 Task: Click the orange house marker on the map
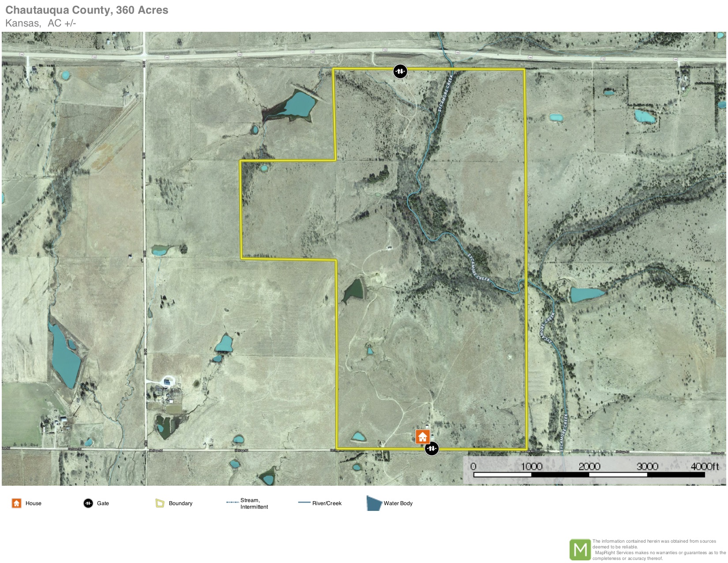coord(423,437)
